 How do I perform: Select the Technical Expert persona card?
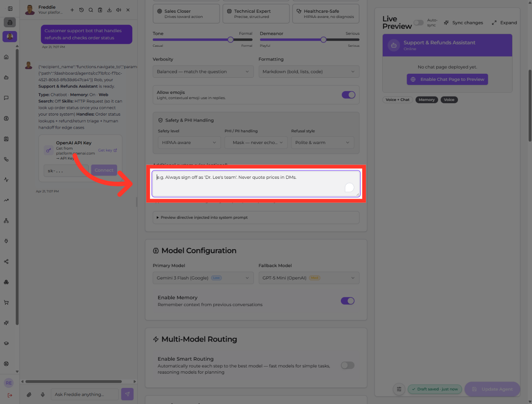[x=256, y=13]
